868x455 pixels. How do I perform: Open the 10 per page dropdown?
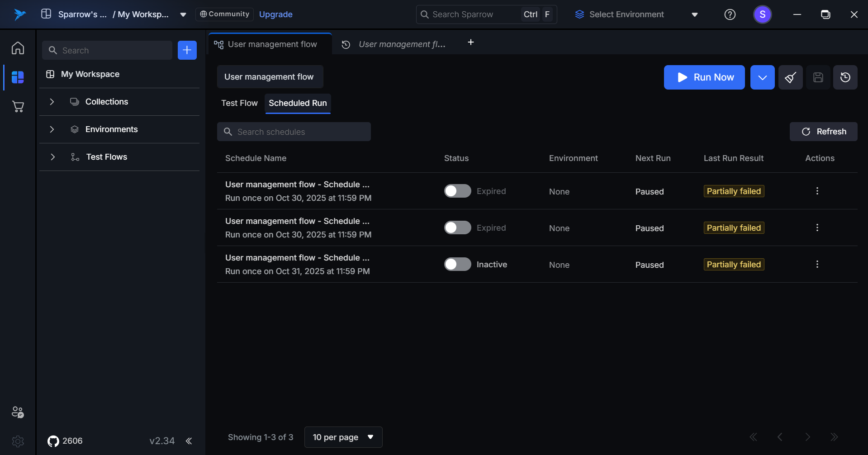click(343, 437)
